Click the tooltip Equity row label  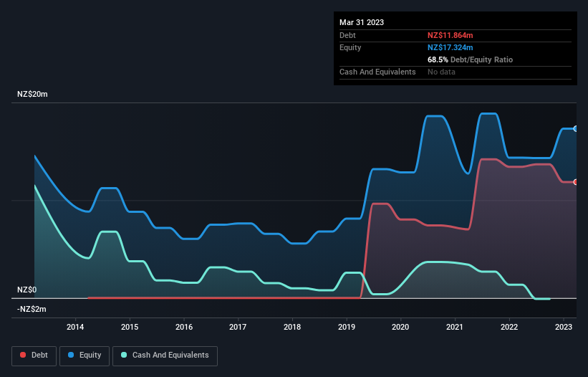click(350, 47)
